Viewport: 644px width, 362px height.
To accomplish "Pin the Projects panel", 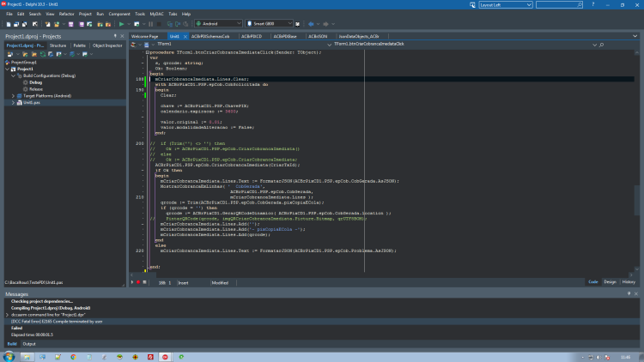I will 115,36.
